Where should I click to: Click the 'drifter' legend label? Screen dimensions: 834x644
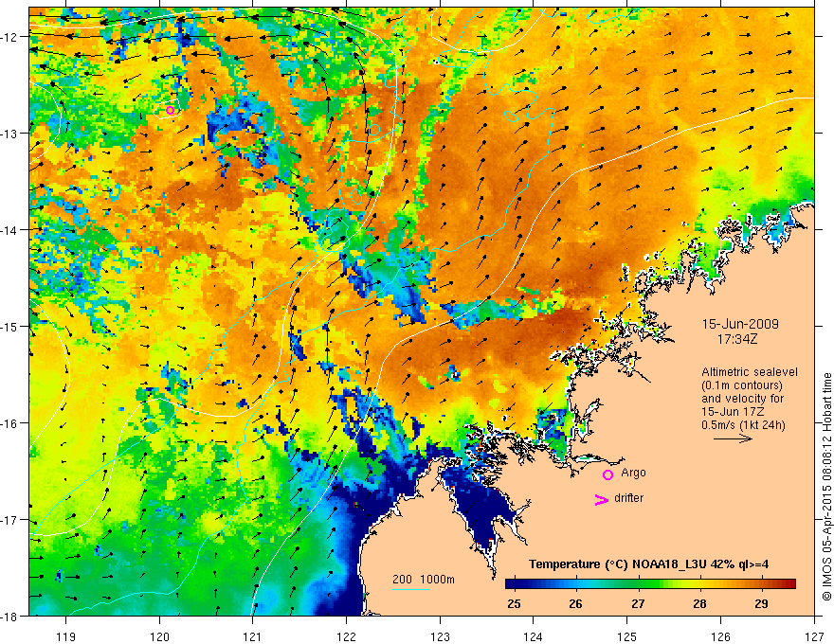628,498
